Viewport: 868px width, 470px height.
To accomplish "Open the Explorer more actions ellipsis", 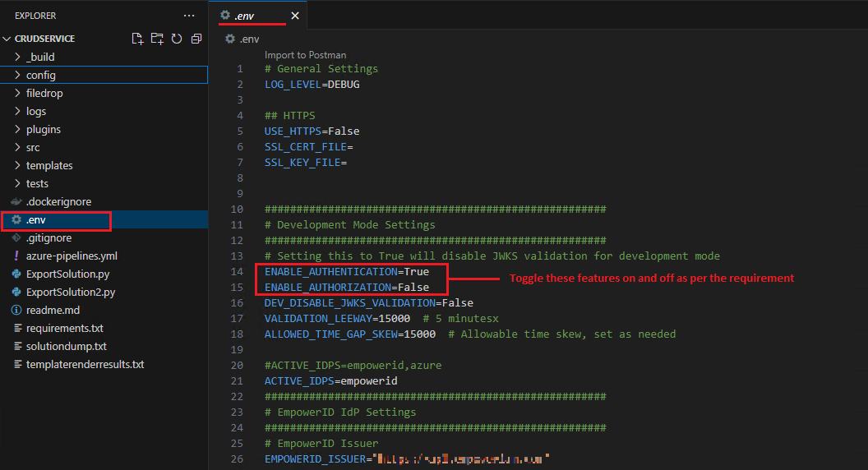I will click(x=189, y=16).
